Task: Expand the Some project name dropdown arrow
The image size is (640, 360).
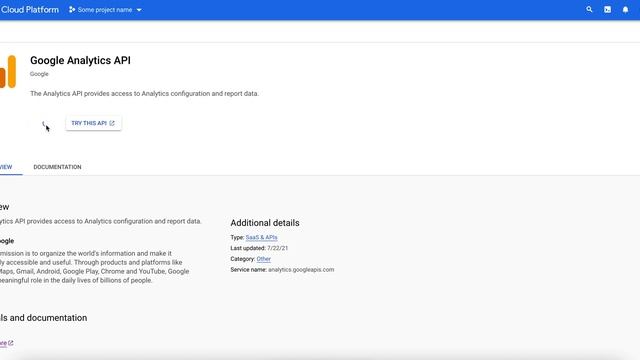Action: click(139, 10)
